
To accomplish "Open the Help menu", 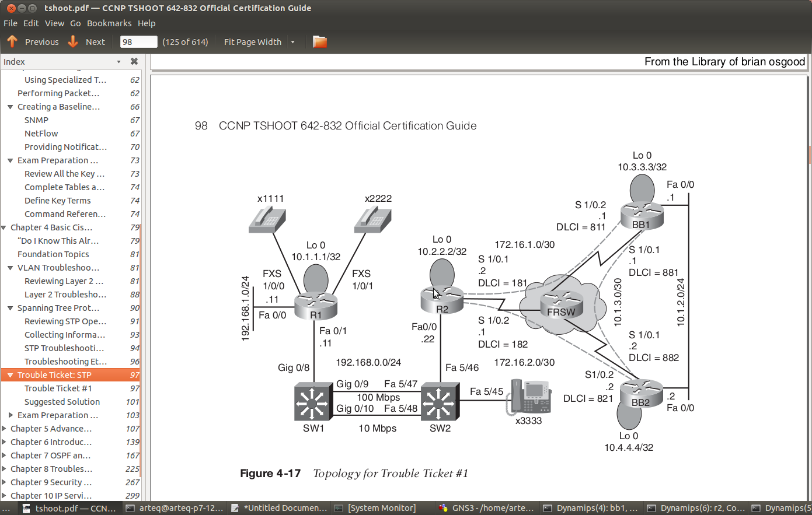I will tap(147, 23).
